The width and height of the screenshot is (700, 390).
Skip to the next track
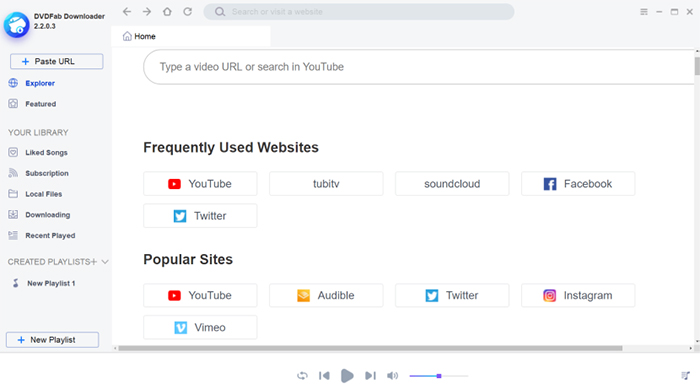pos(370,376)
